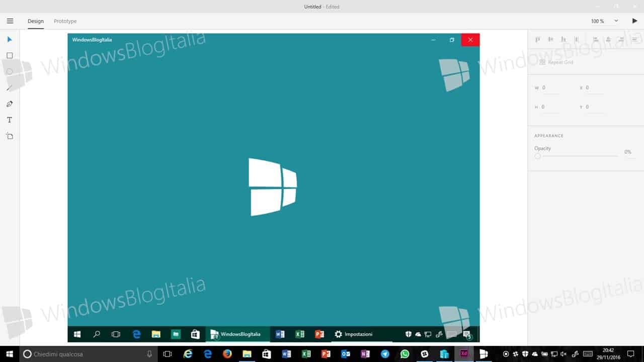Open Telegram from the taskbar
The height and width of the screenshot is (362, 644).
[385, 354]
